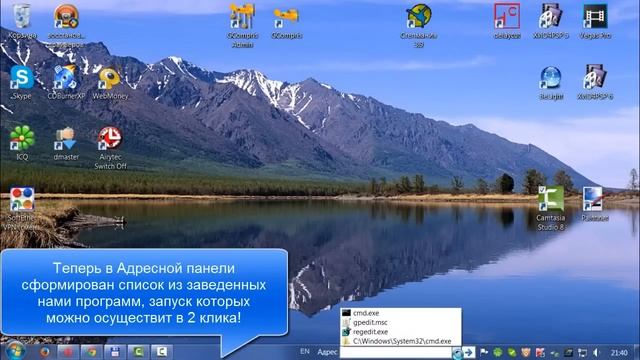The height and width of the screenshot is (360, 640).
Task: Launch Chrome from the taskbar
Action: point(91,351)
